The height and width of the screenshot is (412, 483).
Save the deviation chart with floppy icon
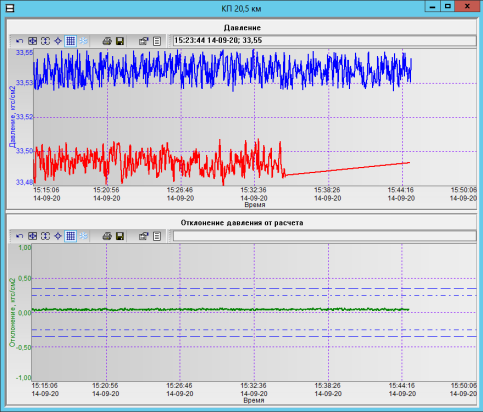point(120,236)
